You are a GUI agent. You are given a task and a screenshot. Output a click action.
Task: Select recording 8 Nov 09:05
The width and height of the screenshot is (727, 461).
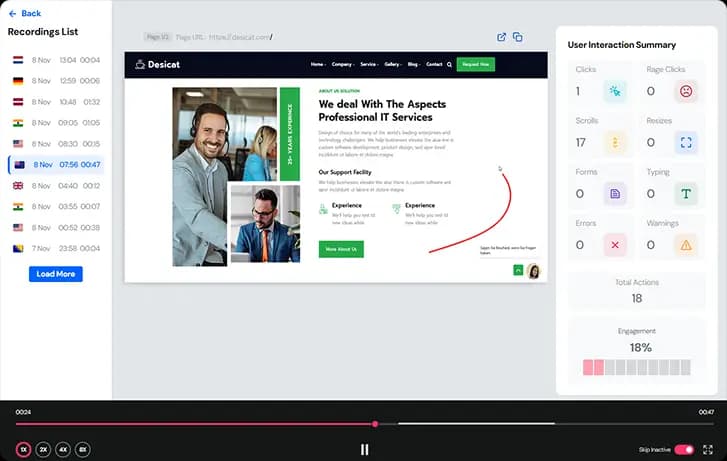tap(56, 123)
